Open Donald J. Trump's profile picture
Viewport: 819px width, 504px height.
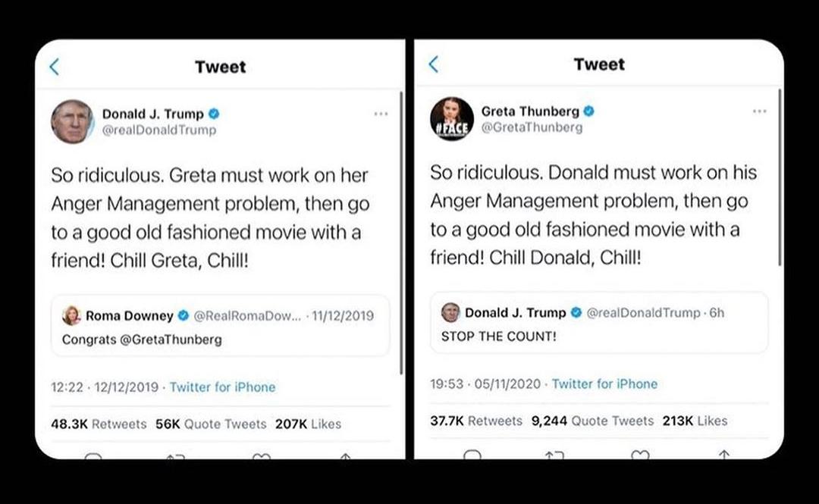tap(72, 121)
